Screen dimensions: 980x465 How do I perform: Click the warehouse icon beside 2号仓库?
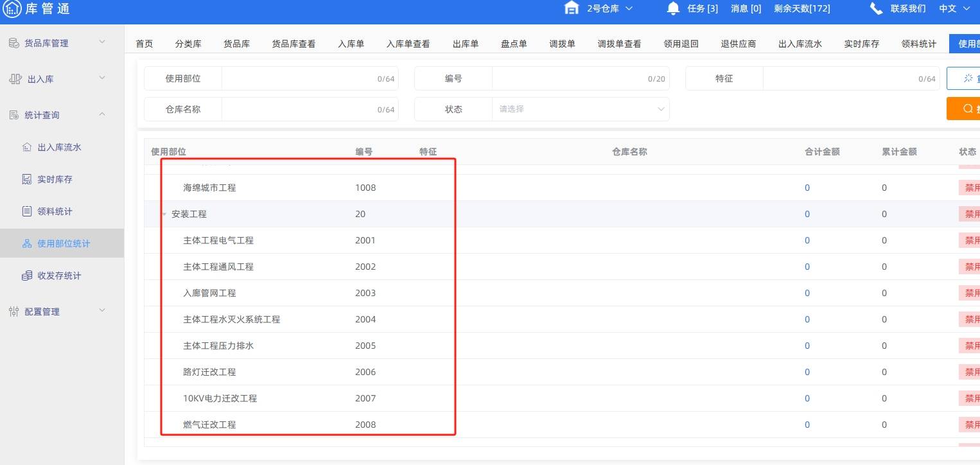click(x=571, y=8)
